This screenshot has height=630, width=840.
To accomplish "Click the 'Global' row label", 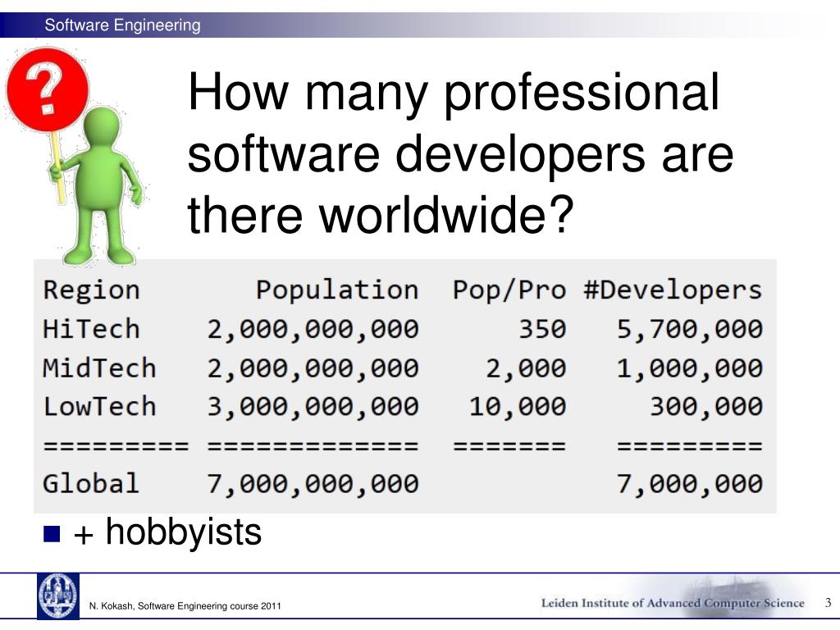I will pos(91,483).
